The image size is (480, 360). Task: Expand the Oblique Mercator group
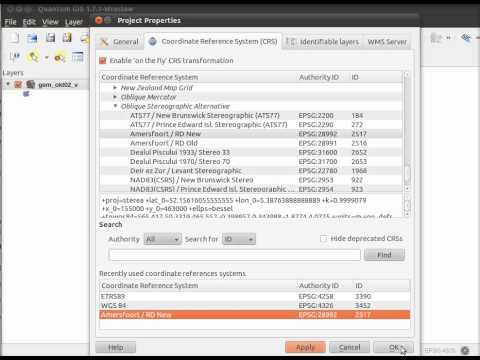115,97
